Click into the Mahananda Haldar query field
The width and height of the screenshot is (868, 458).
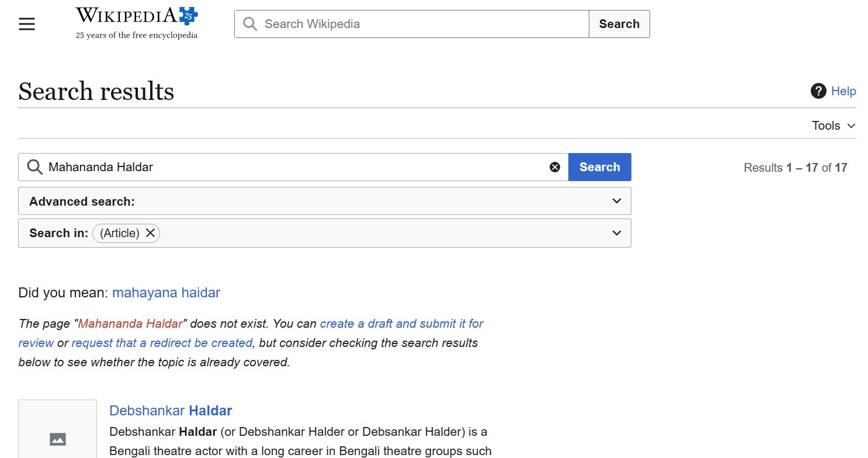pyautogui.click(x=292, y=167)
